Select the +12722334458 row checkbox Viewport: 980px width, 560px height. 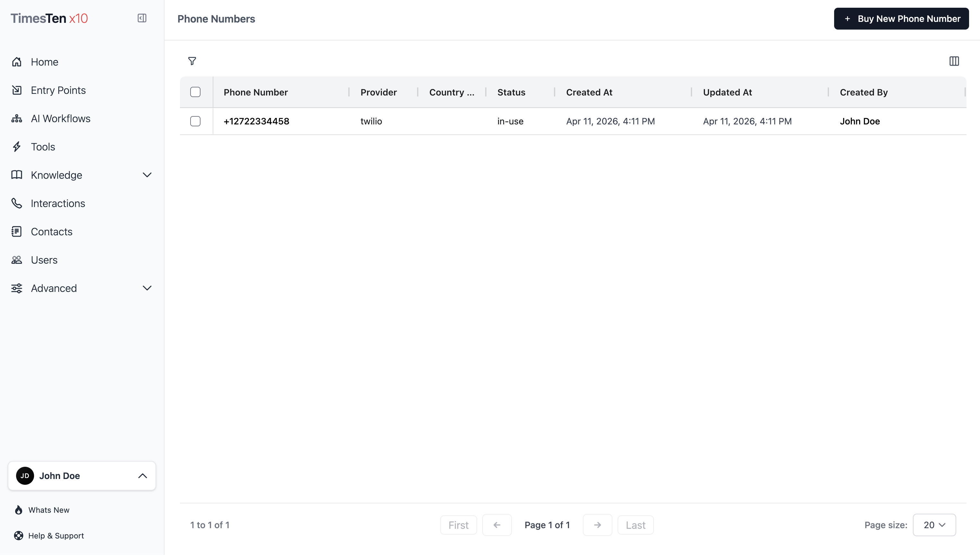pos(195,121)
